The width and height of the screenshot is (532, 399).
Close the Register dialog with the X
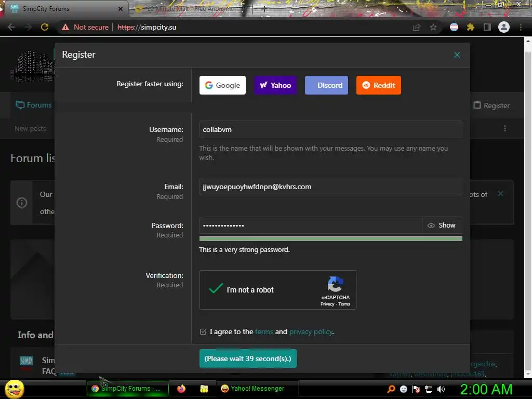[x=457, y=55]
